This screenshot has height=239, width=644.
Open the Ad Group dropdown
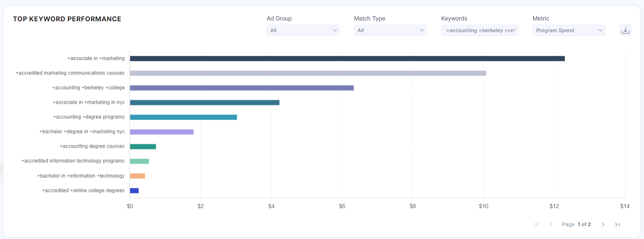pos(303,30)
